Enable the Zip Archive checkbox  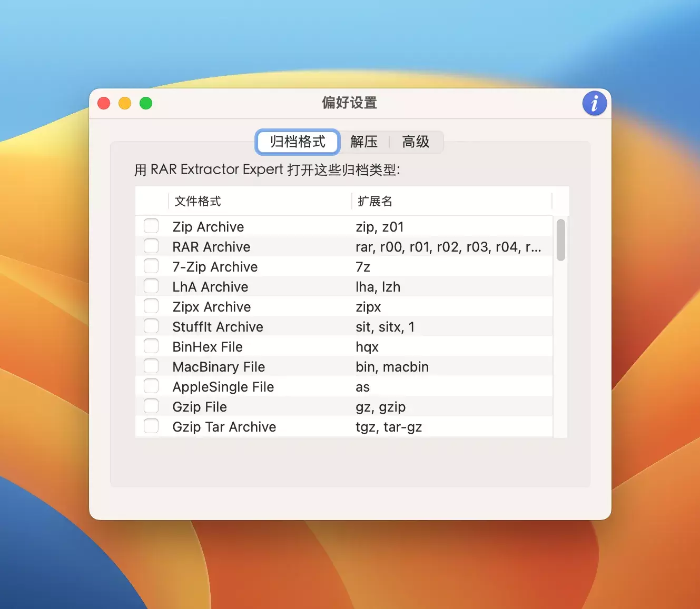[x=151, y=226]
